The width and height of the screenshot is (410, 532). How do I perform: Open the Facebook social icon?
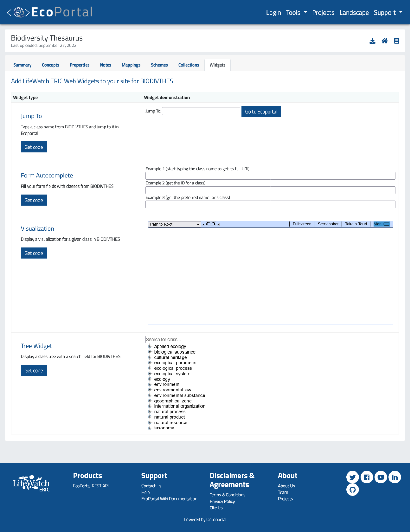367,477
